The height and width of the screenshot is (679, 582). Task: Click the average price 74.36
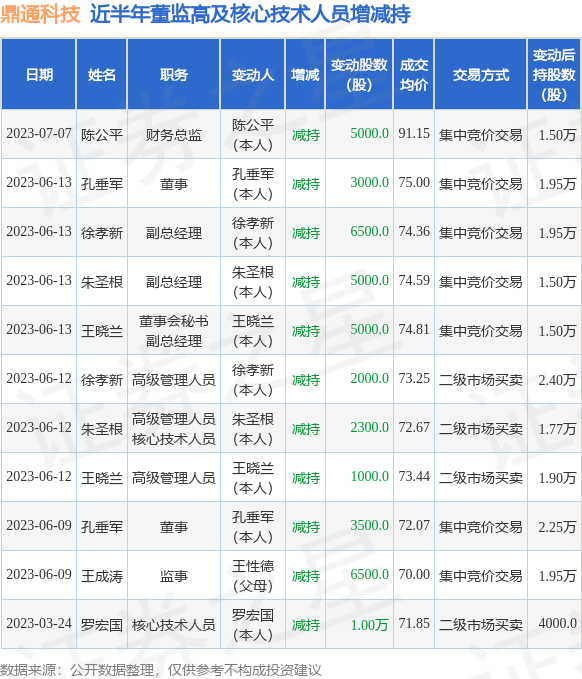pyautogui.click(x=414, y=231)
